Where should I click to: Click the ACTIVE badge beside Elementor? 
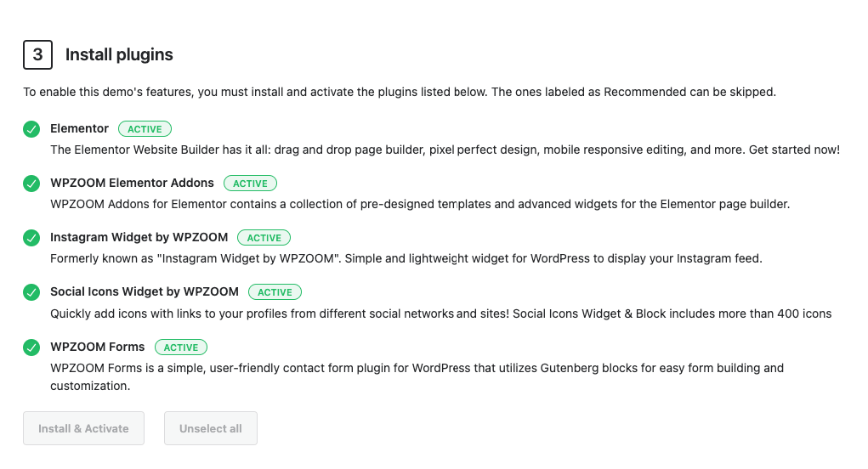[x=145, y=129]
